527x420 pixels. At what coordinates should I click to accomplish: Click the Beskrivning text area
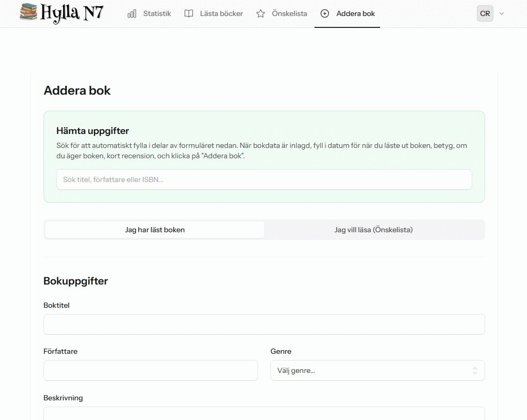point(264,413)
